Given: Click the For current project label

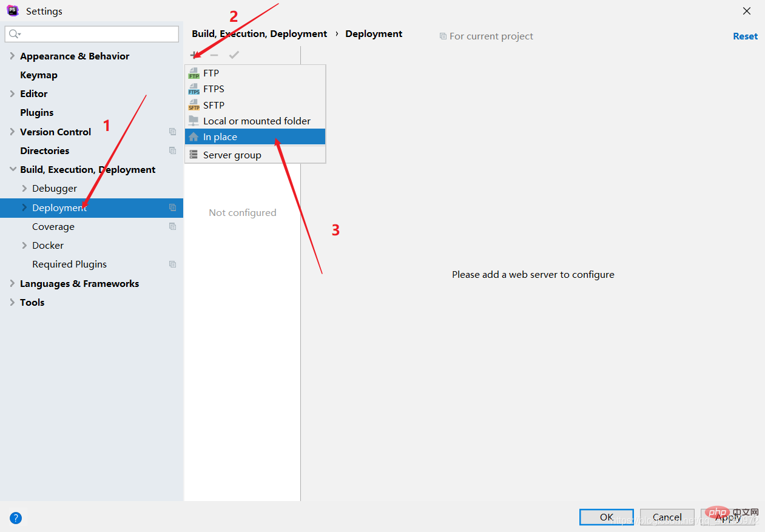Looking at the screenshot, I should [491, 36].
